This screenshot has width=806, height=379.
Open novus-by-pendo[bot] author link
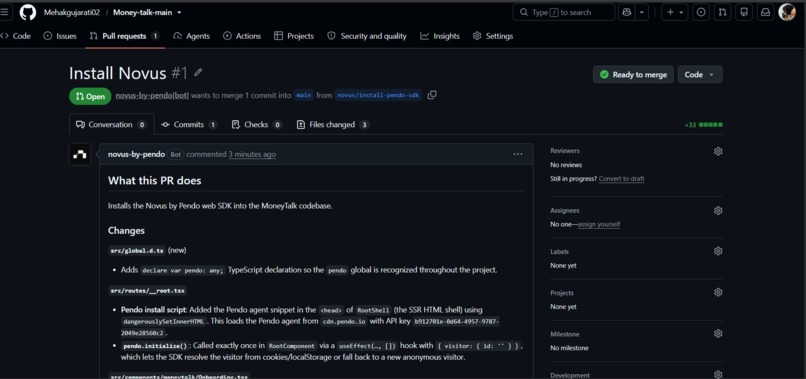152,96
